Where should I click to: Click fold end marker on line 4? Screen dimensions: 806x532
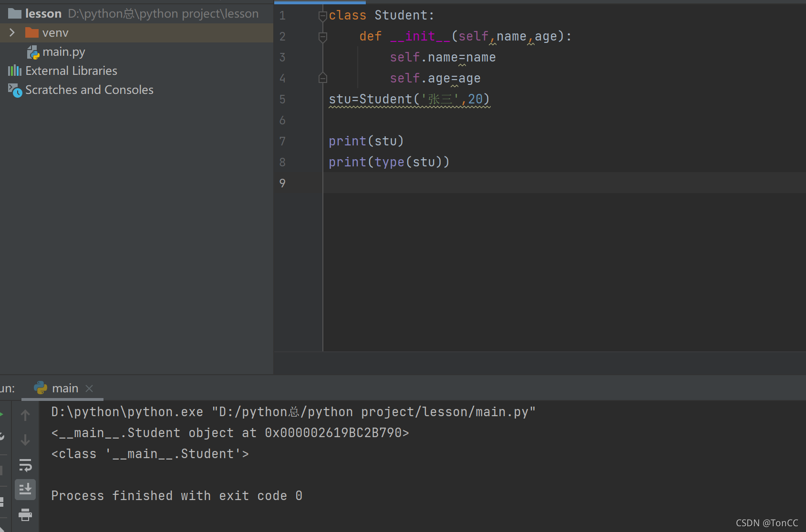pyautogui.click(x=323, y=78)
